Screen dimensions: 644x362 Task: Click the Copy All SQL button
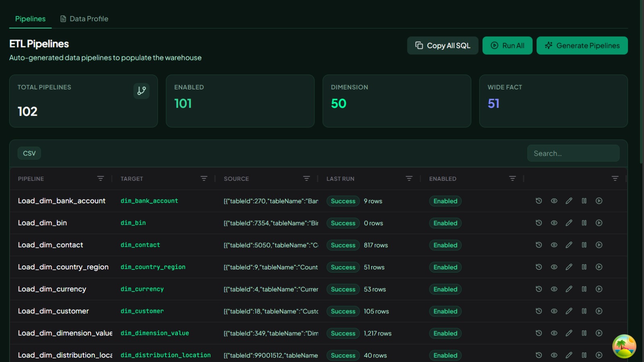(443, 46)
